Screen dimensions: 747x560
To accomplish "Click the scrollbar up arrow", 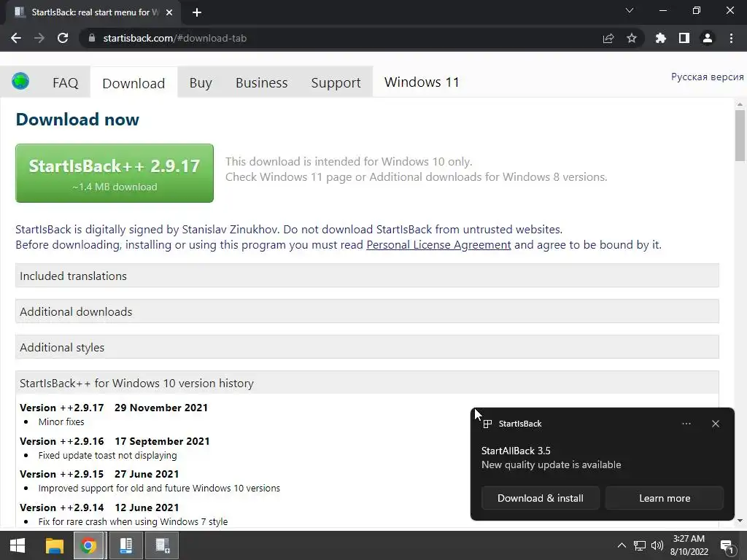I will (x=740, y=104).
